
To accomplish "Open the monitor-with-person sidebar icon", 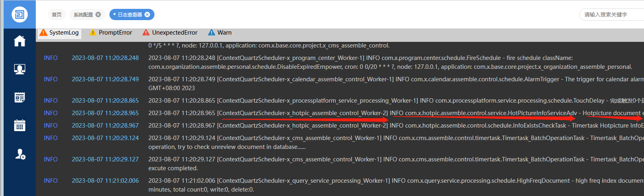I will coord(19,69).
